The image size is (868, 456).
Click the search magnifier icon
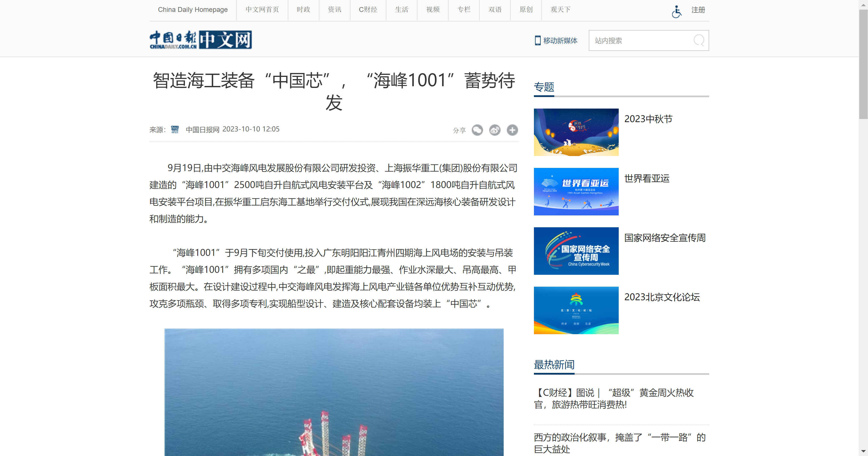point(698,40)
